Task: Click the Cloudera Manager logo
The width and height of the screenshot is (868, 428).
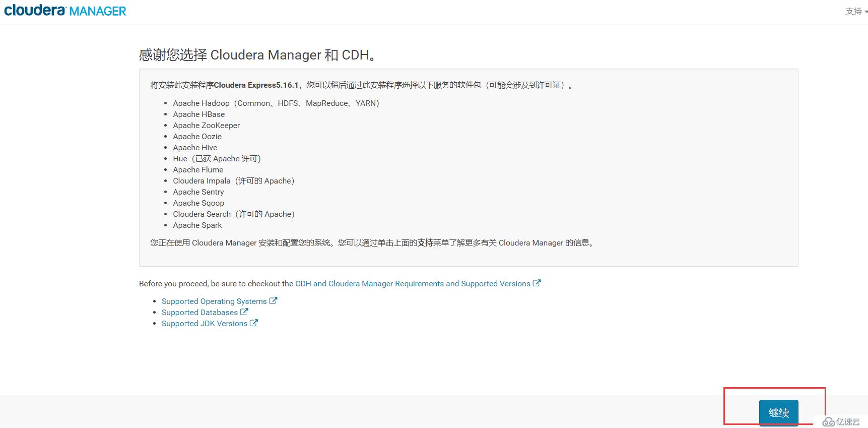Action: [x=65, y=11]
